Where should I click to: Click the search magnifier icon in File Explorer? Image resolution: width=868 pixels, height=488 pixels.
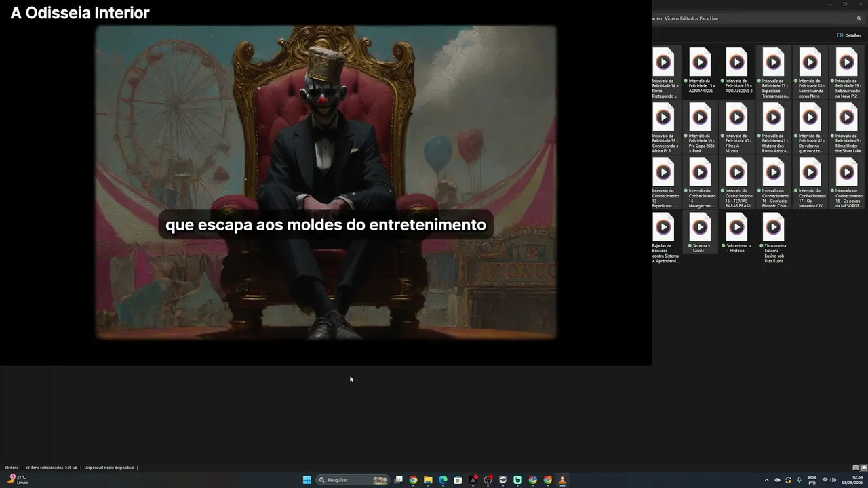[x=859, y=18]
